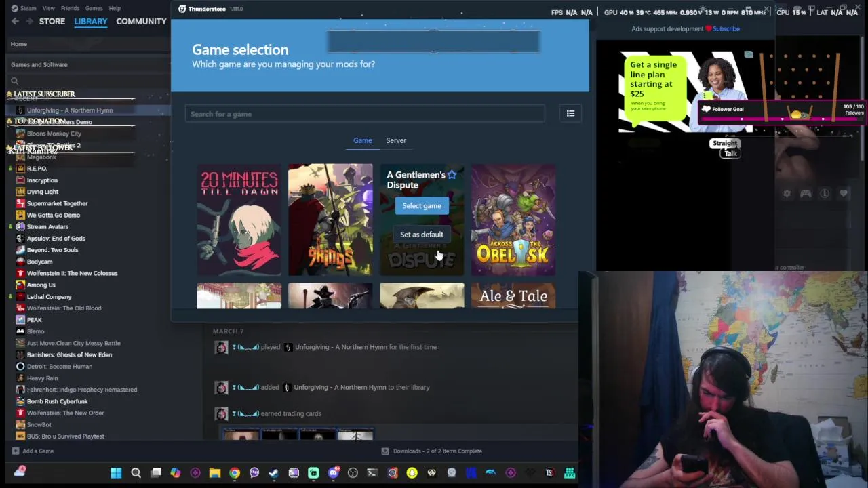Select Lethal Company in Steam library list

49,296
